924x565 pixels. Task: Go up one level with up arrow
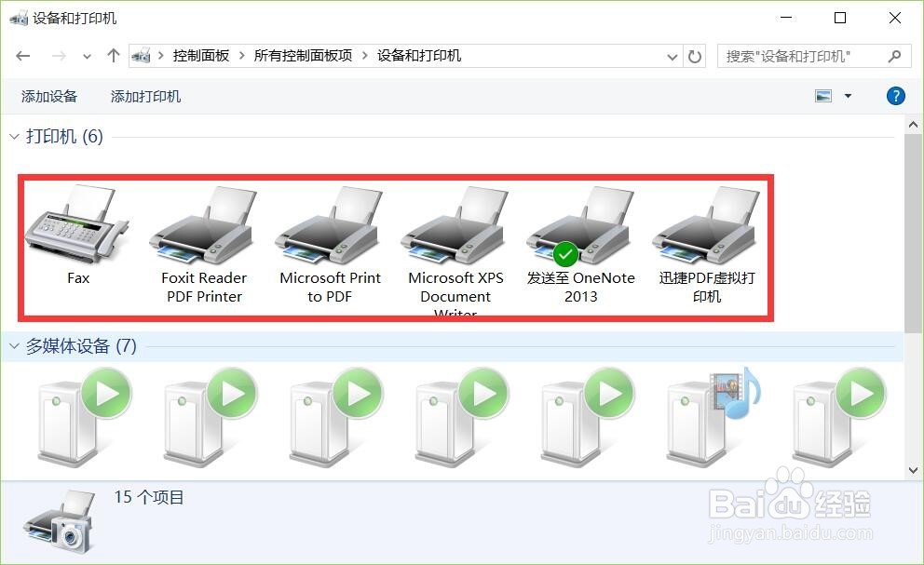113,56
